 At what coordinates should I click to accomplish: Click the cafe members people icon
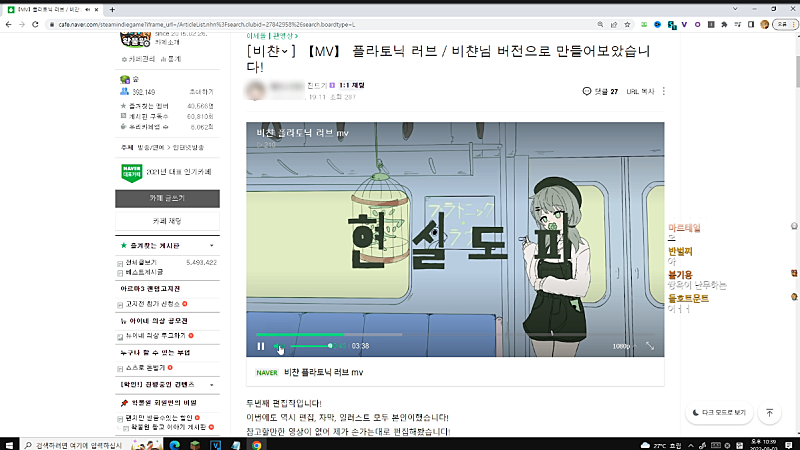124,92
